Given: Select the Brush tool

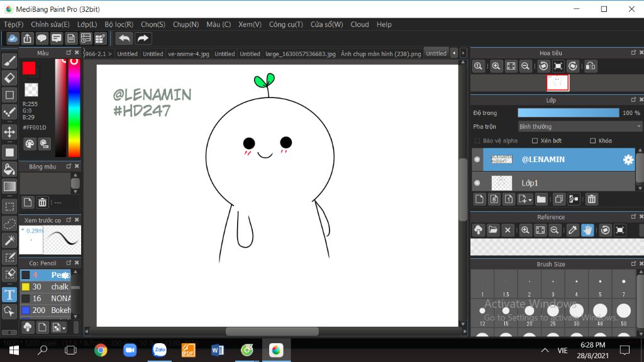Looking at the screenshot, I should pyautogui.click(x=9, y=61).
